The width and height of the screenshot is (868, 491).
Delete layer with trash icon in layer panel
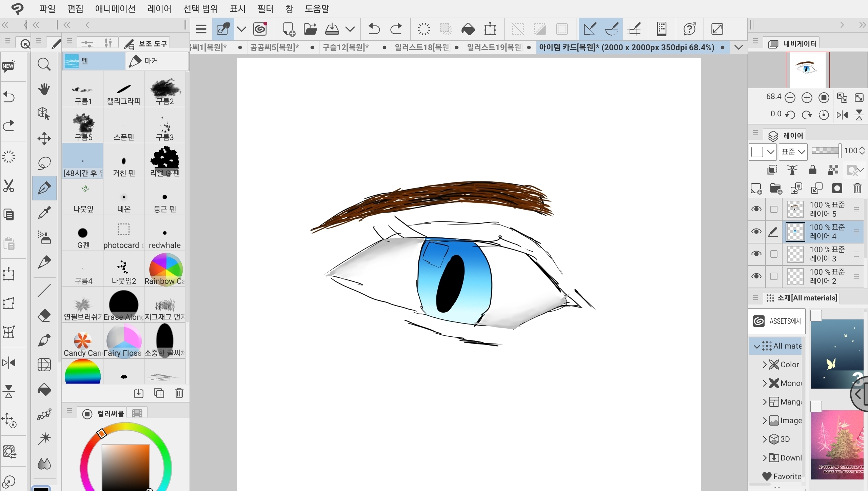[857, 188]
